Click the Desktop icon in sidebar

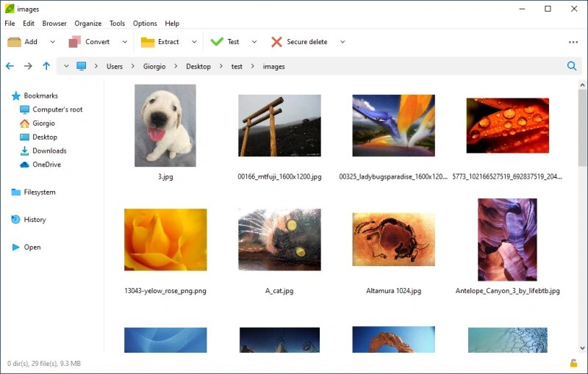[24, 137]
